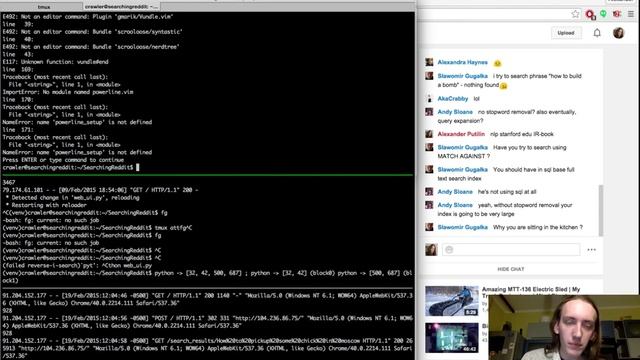Click the '3467' line in middle pane

pyautogui.click(x=9, y=182)
